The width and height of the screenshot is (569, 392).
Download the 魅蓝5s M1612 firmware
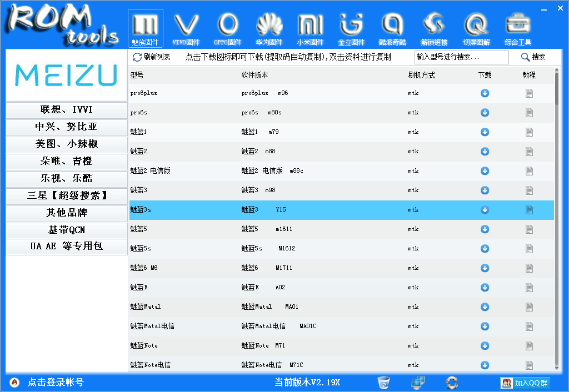[485, 249]
